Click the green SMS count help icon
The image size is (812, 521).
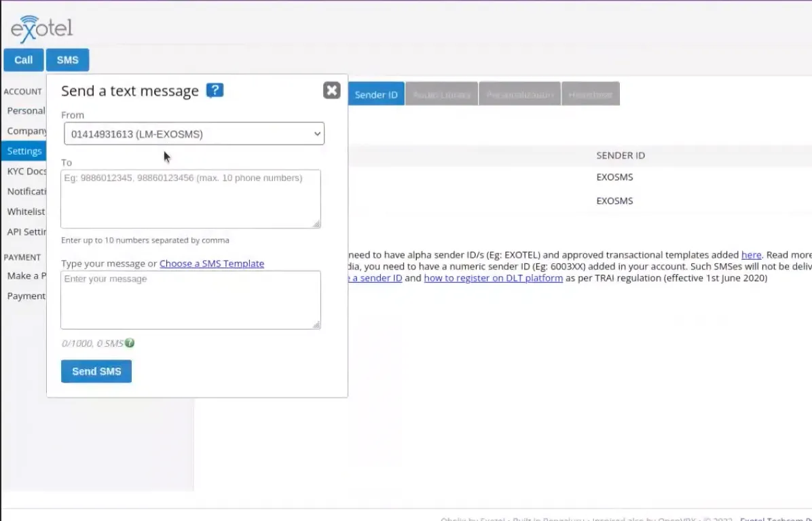(x=130, y=343)
